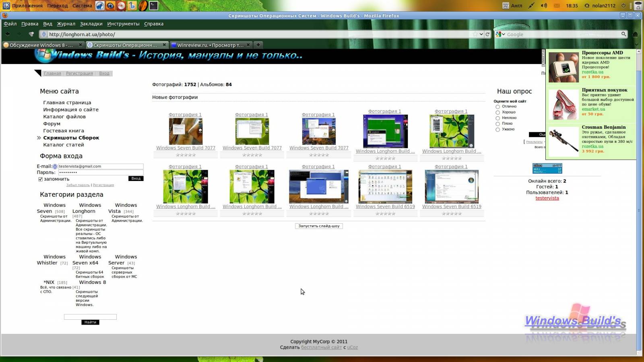Open the solitaire Windows Longhorn Build thumbnail
Image resolution: width=644 pixels, height=362 pixels.
385,131
